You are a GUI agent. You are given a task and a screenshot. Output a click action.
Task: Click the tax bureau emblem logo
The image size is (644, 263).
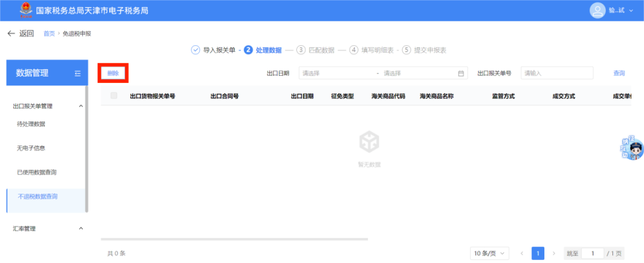pyautogui.click(x=26, y=10)
